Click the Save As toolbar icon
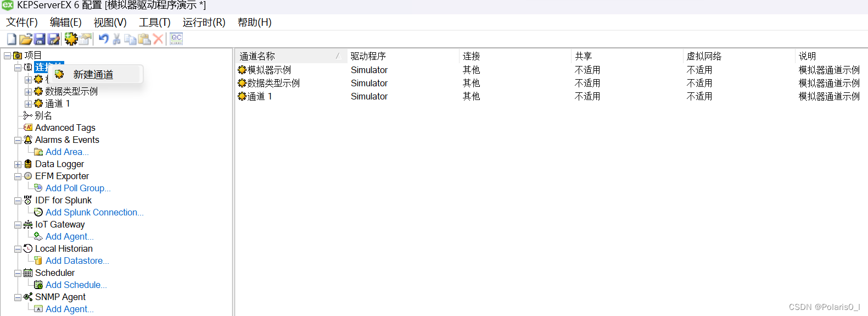 pos(54,39)
